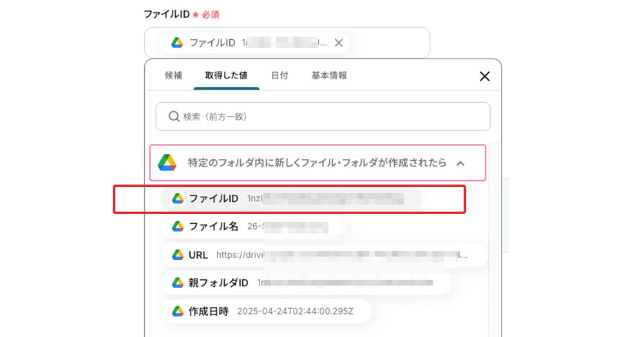Click the magnifier icon in search box
The width and height of the screenshot is (644, 337).
174,116
